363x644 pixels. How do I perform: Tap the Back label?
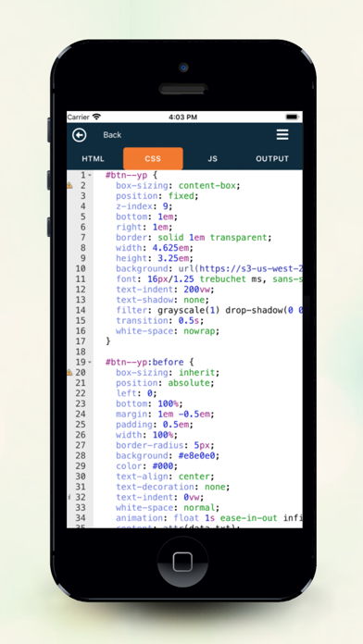tap(112, 135)
